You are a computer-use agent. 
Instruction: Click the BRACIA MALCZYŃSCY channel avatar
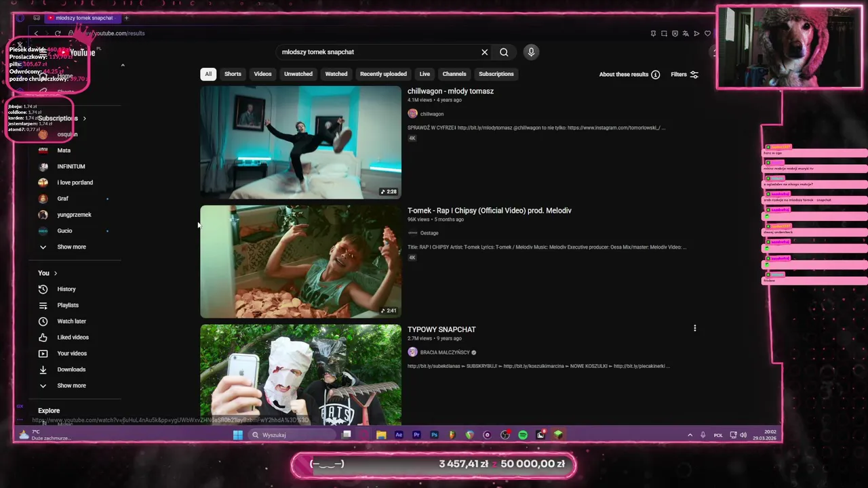(x=412, y=352)
